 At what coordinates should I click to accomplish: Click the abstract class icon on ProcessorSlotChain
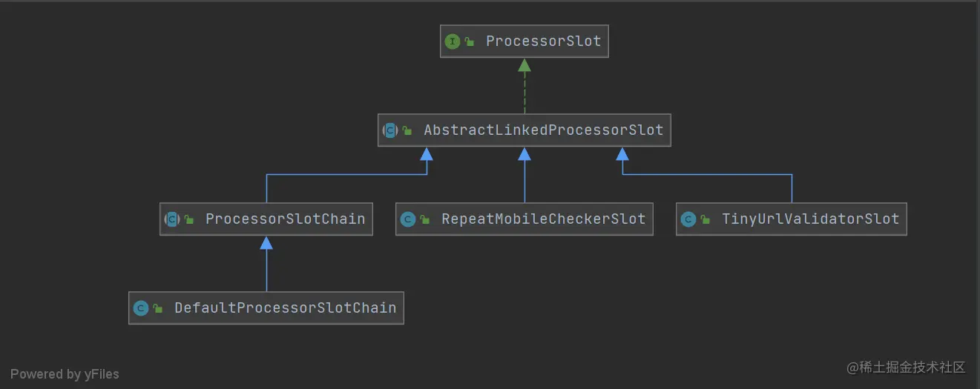click(x=172, y=219)
